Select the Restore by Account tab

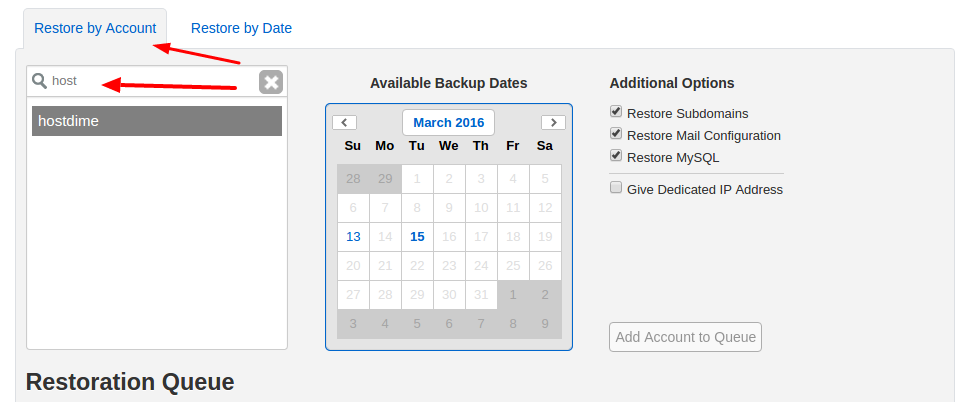pyautogui.click(x=95, y=28)
